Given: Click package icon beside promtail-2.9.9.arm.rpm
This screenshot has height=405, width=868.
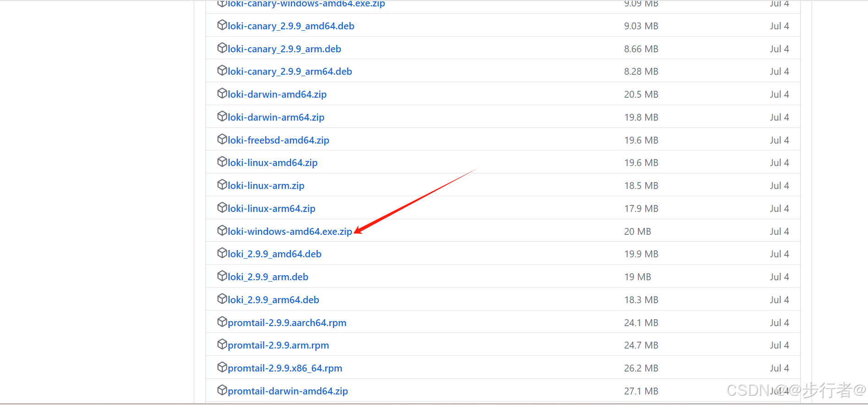Looking at the screenshot, I should [x=222, y=344].
